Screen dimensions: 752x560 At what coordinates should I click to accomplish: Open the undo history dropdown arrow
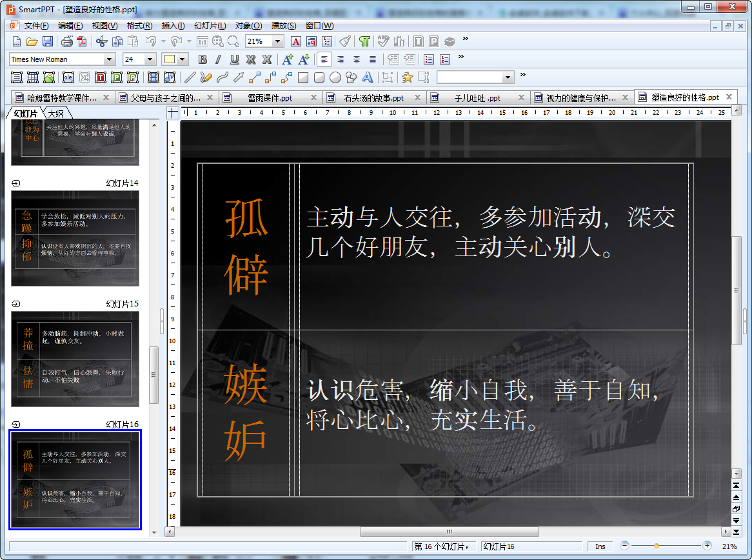coord(163,42)
